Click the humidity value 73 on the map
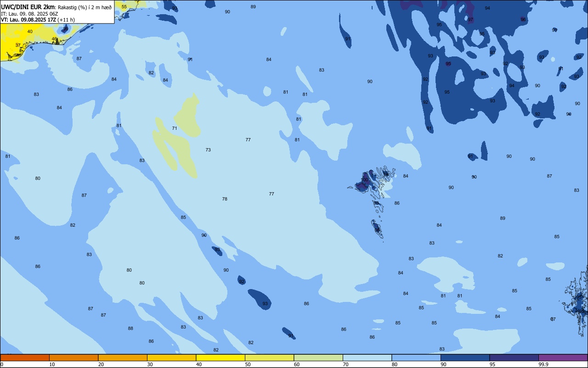 pyautogui.click(x=208, y=150)
